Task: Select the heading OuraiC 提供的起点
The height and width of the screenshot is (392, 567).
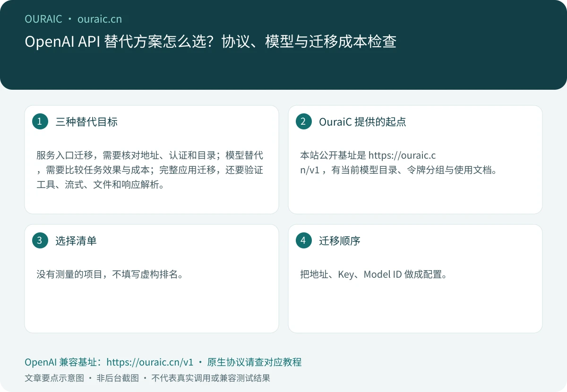Action: [362, 122]
